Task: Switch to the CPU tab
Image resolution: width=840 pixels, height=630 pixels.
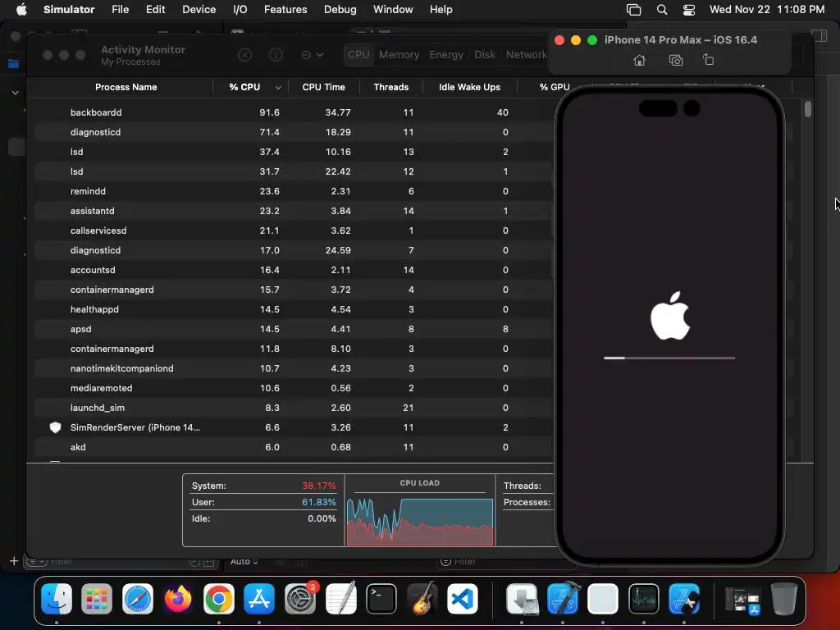Action: point(358,55)
